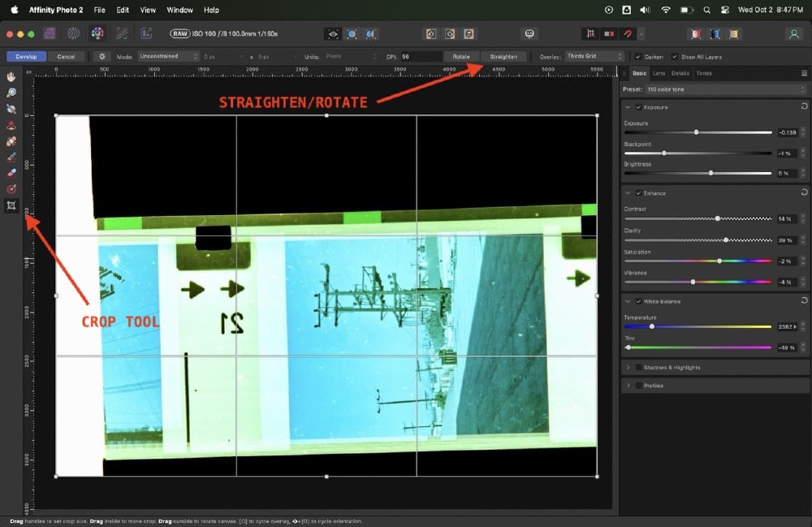This screenshot has height=527, width=812.
Task: Open the Window menu
Action: tap(179, 10)
